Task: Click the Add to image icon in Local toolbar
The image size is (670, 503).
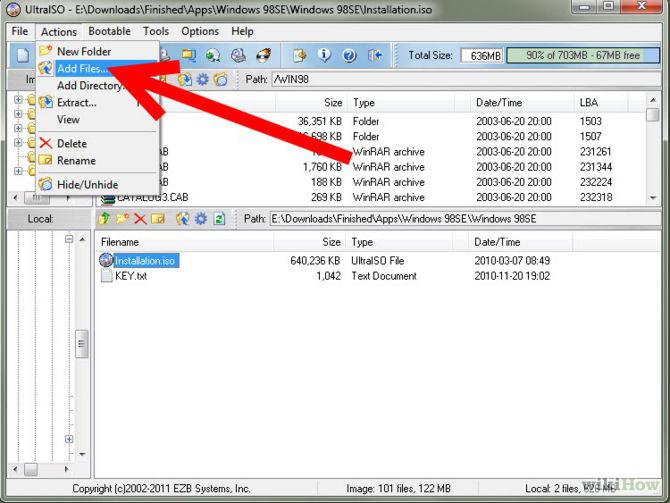Action: [x=183, y=219]
